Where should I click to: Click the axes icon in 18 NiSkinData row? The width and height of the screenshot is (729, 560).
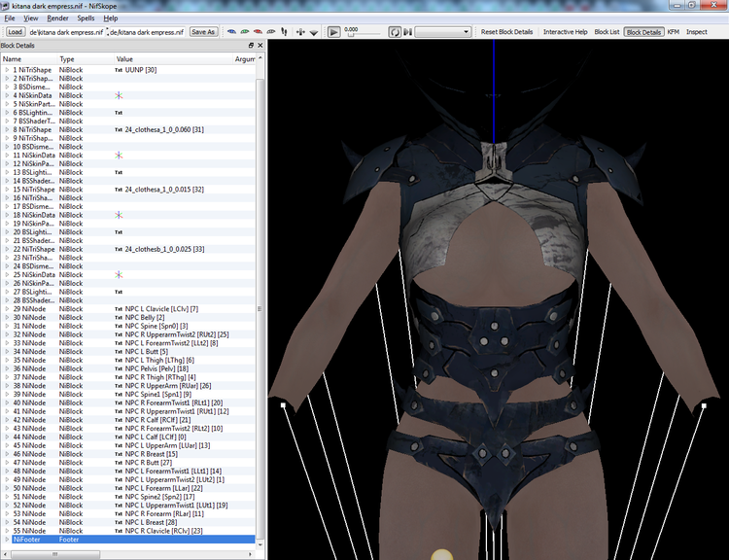tap(119, 215)
